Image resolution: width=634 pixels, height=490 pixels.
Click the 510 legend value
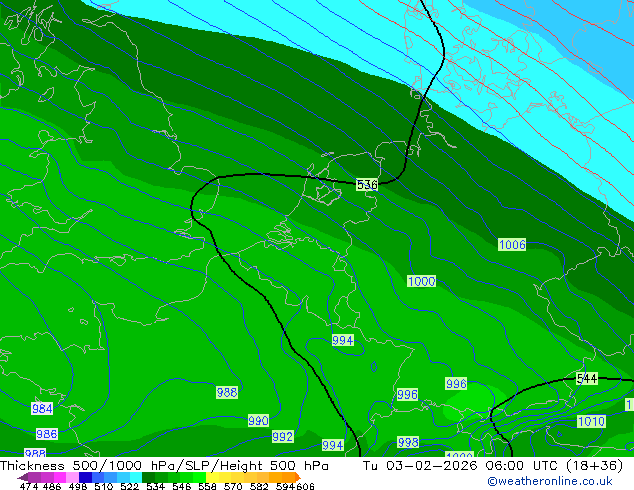coord(104,486)
